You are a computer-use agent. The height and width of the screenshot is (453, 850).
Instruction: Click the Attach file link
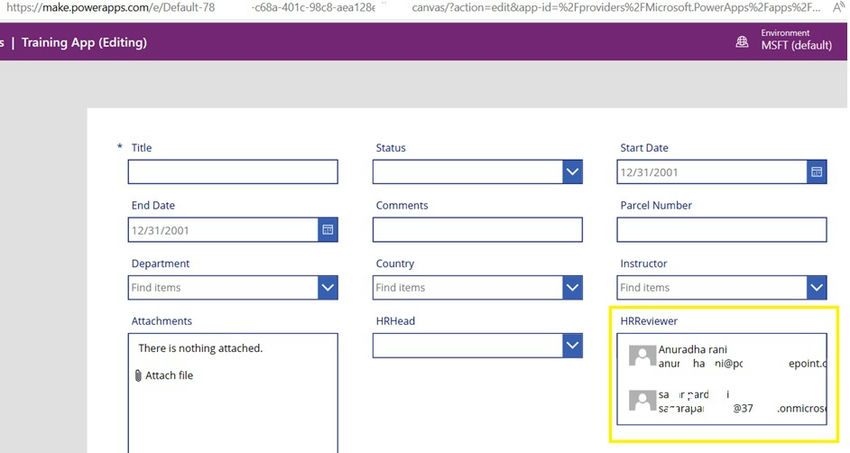(169, 375)
